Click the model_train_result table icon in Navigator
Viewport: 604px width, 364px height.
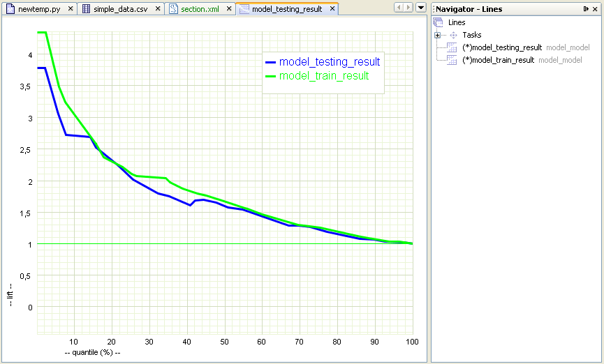(x=452, y=60)
